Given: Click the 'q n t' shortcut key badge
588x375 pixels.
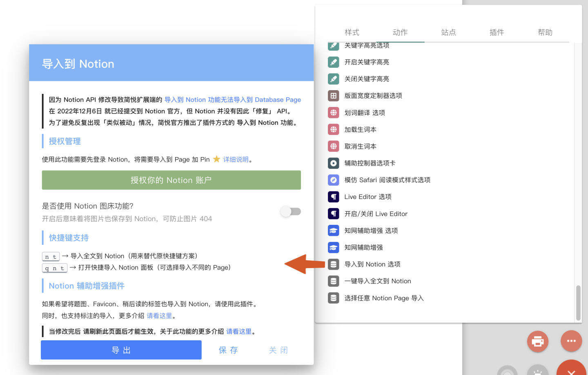Looking at the screenshot, I should tap(55, 268).
